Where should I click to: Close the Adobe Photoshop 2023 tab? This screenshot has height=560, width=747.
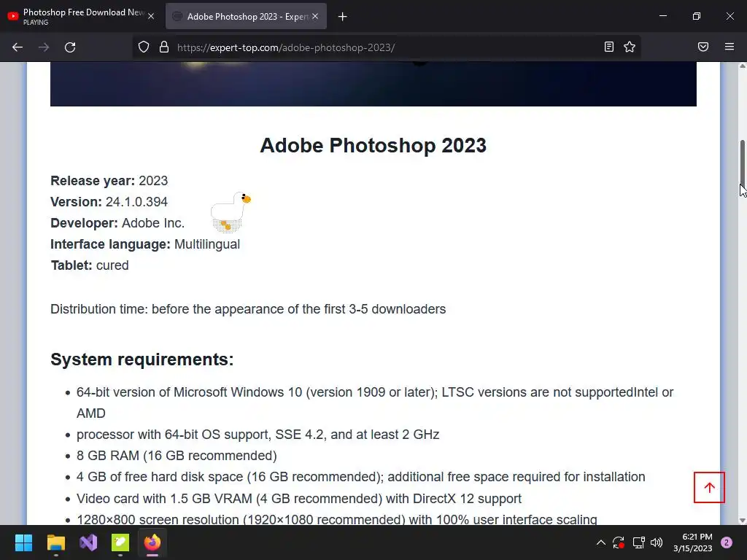(x=315, y=16)
